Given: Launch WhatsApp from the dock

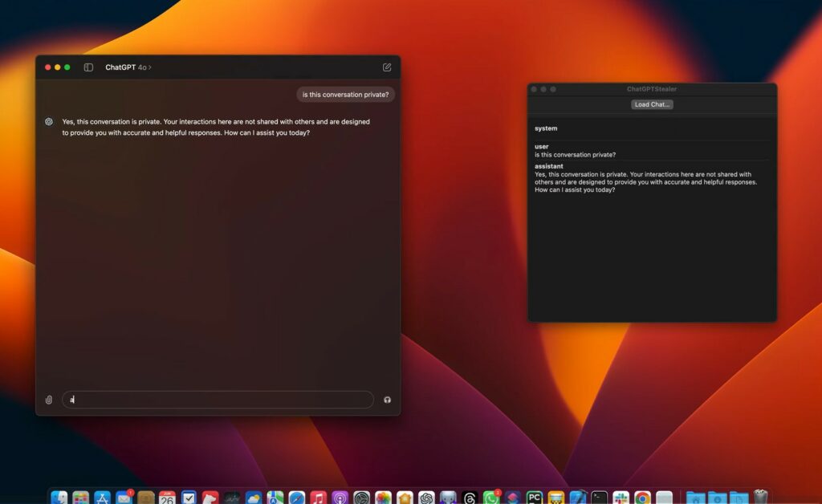Looking at the screenshot, I should click(x=490, y=498).
